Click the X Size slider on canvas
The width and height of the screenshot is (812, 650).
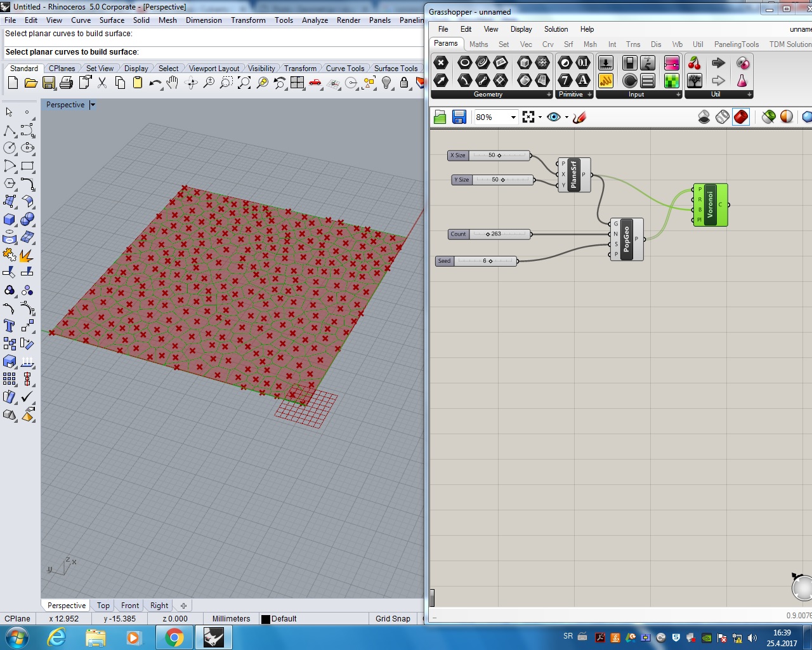coord(489,156)
